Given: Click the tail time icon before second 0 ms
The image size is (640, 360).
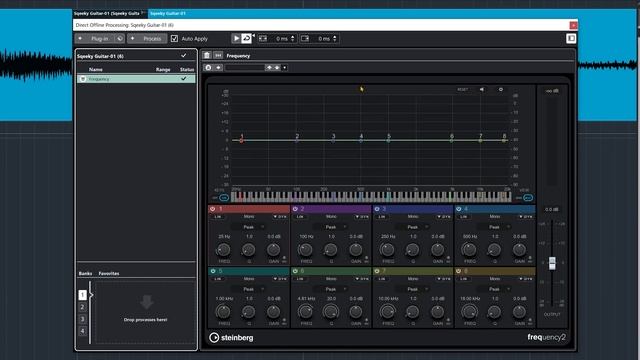Looking at the screenshot, I should (305, 38).
